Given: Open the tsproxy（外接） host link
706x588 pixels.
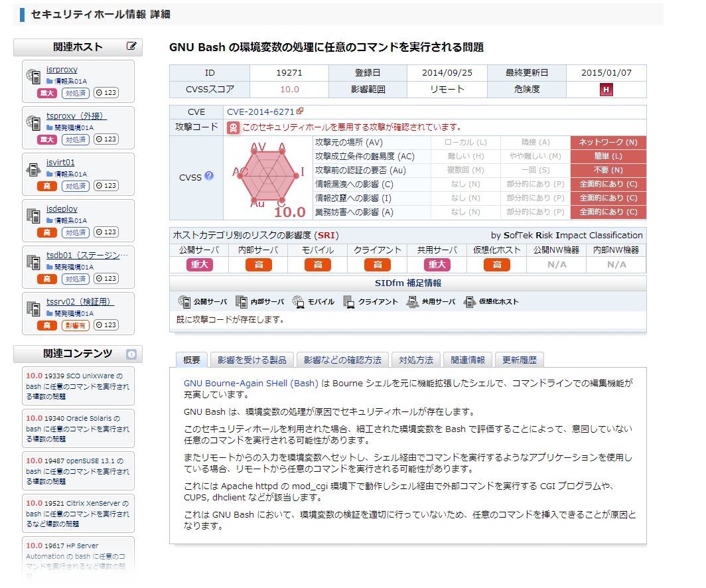Looking at the screenshot, I should pos(76,115).
